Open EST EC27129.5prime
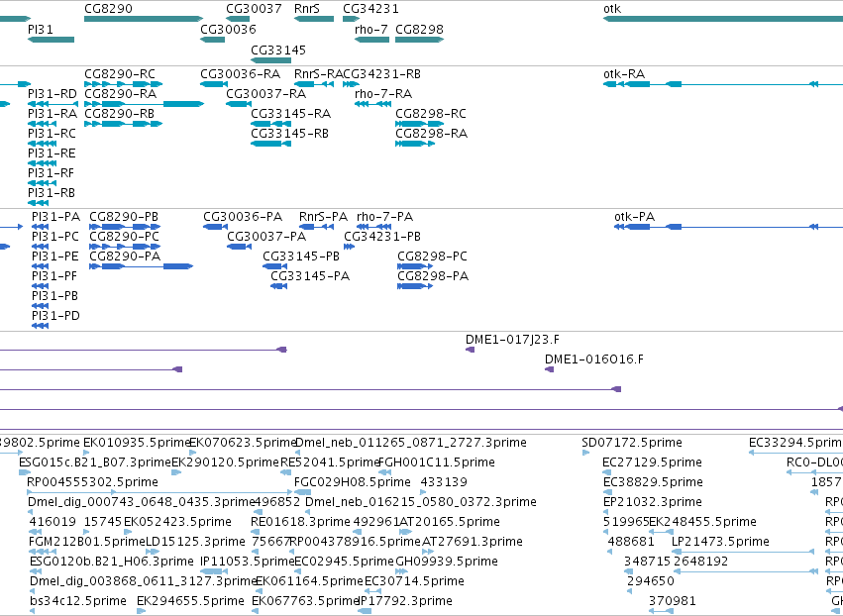Viewport: 843px width, 616px height. coord(607,472)
